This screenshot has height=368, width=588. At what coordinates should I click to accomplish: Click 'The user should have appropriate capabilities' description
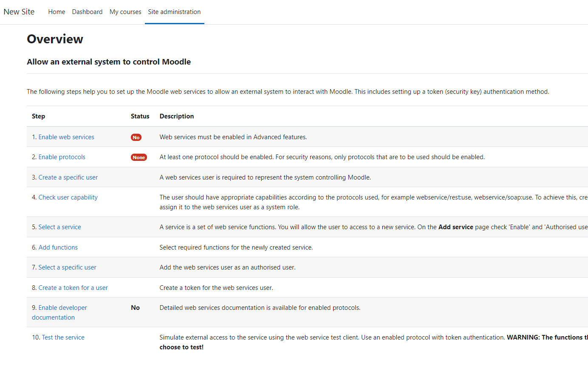tap(374, 202)
